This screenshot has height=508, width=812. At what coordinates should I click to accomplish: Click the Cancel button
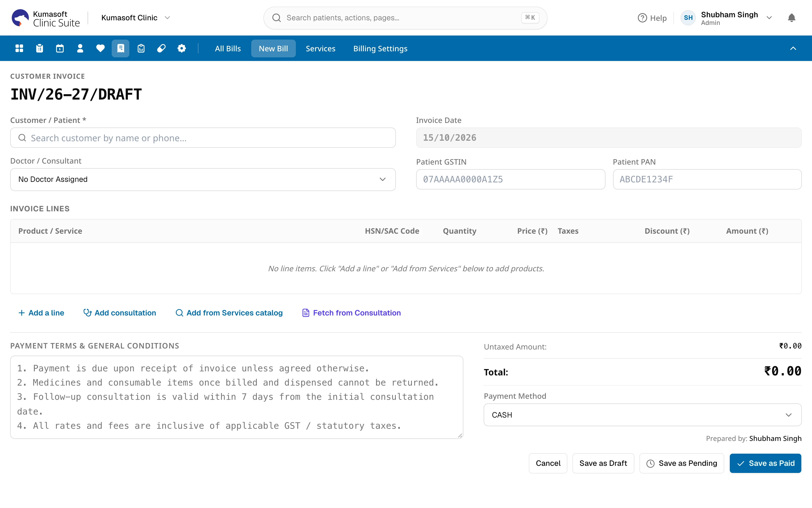(x=548, y=463)
